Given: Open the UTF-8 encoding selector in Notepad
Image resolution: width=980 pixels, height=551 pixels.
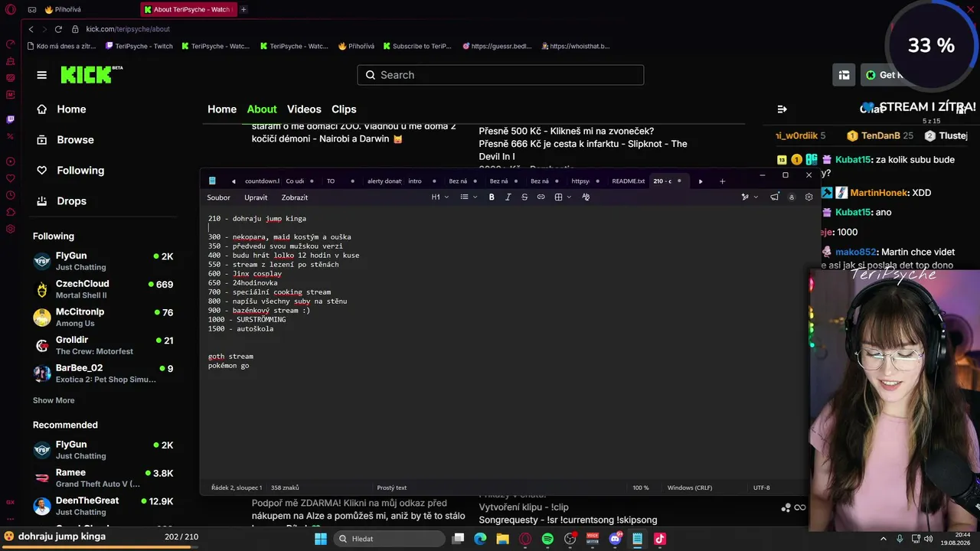Looking at the screenshot, I should click(x=762, y=487).
